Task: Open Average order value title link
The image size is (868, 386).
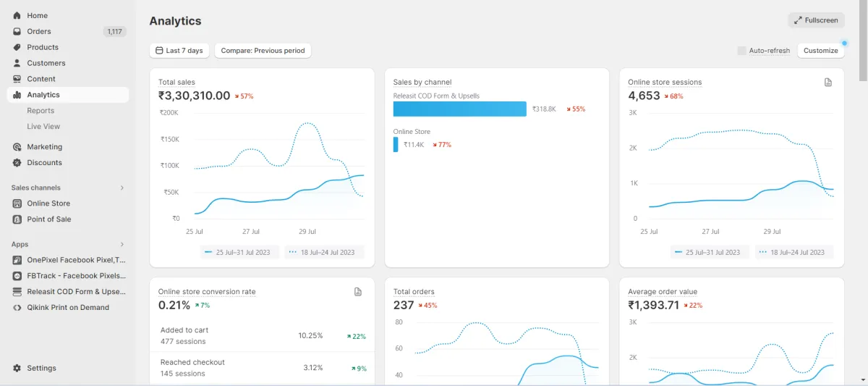Action: (663, 292)
